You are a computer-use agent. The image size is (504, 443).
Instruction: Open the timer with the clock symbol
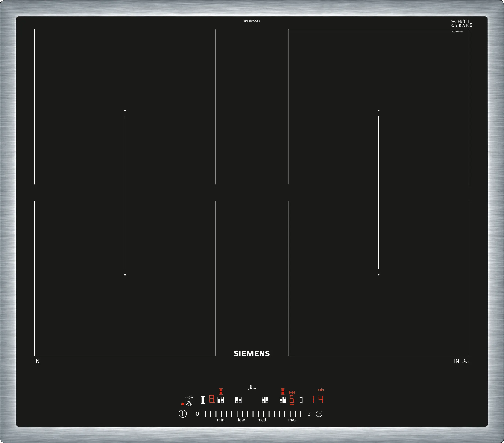click(x=319, y=414)
